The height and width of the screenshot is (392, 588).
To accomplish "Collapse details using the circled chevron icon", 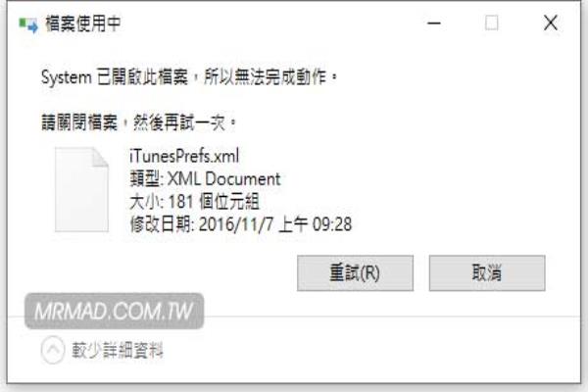I will click(x=53, y=350).
